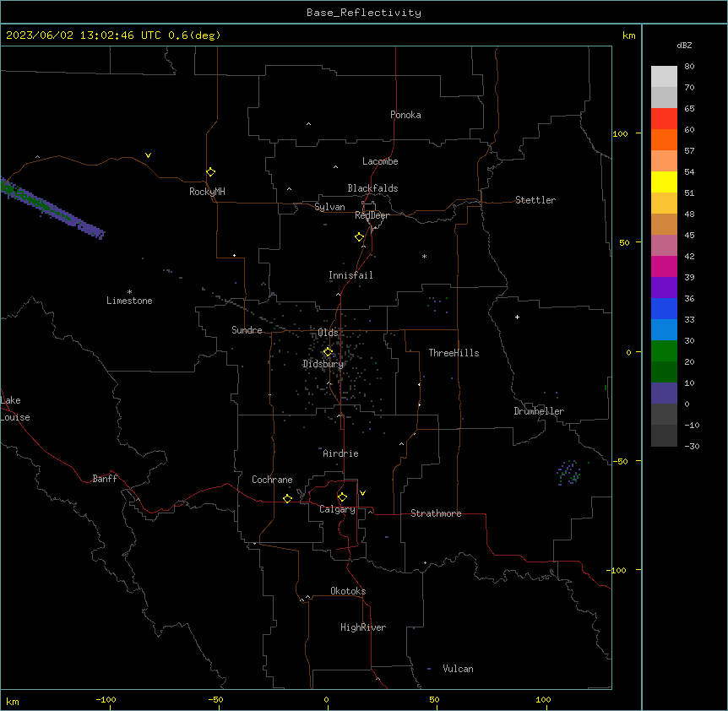This screenshot has height=711, width=728.
Task: Pick the red 60-65 dBZ legend swatch
Action: coord(664,119)
